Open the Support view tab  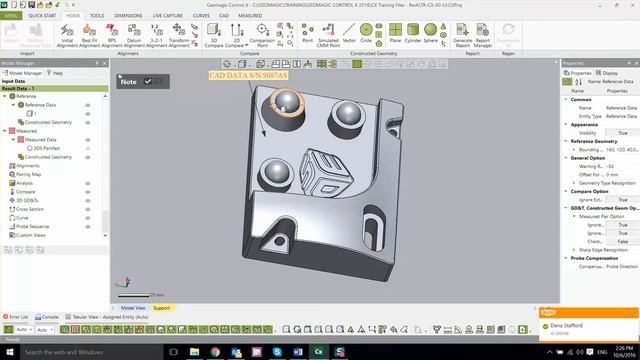(x=162, y=308)
